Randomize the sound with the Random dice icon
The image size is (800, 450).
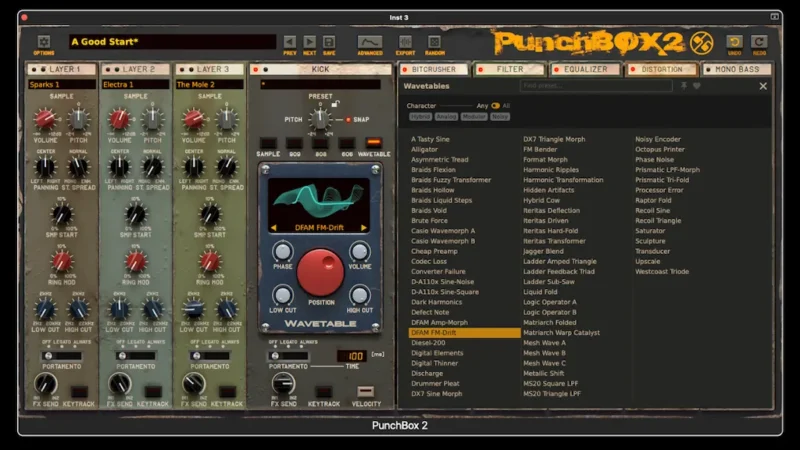coord(434,42)
